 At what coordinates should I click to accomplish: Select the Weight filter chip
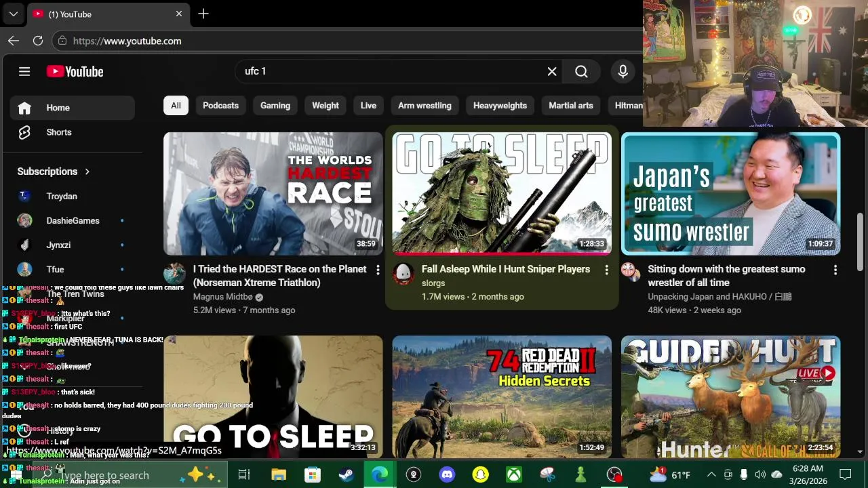tap(325, 106)
